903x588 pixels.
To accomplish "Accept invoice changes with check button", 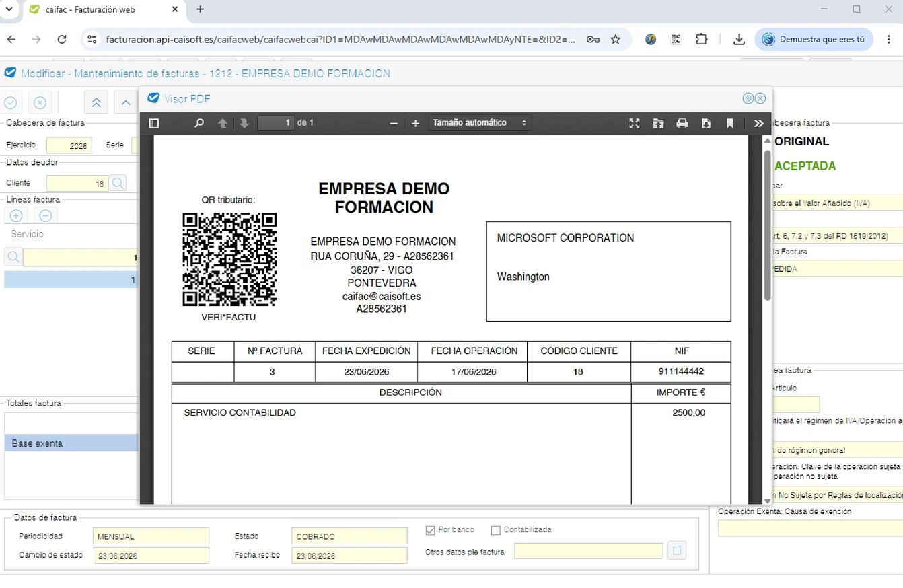I will tap(11, 102).
